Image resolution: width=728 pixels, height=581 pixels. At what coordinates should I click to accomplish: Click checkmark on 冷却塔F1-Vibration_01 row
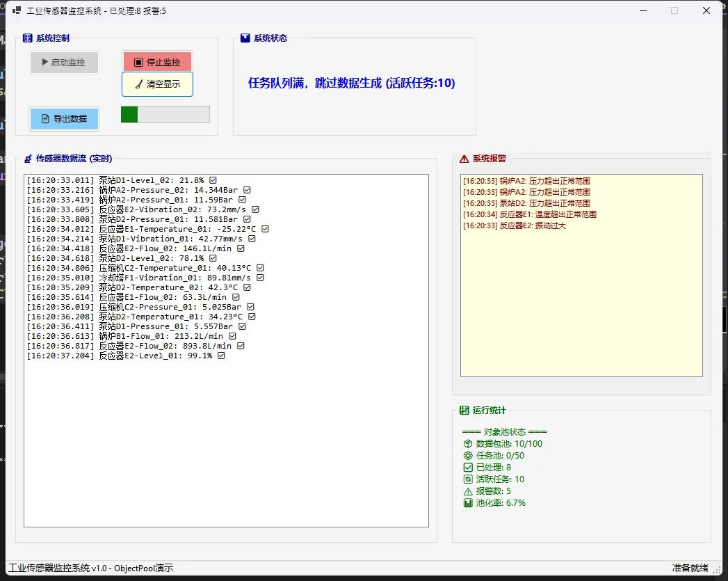point(261,278)
